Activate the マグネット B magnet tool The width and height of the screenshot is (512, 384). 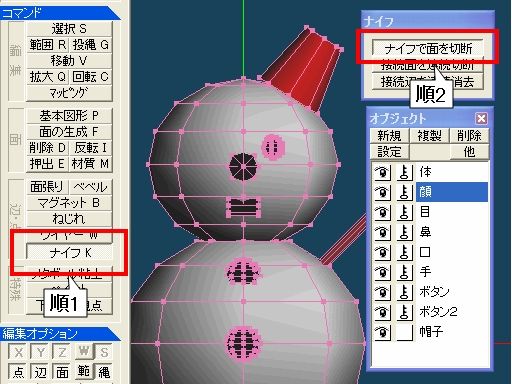point(69,203)
